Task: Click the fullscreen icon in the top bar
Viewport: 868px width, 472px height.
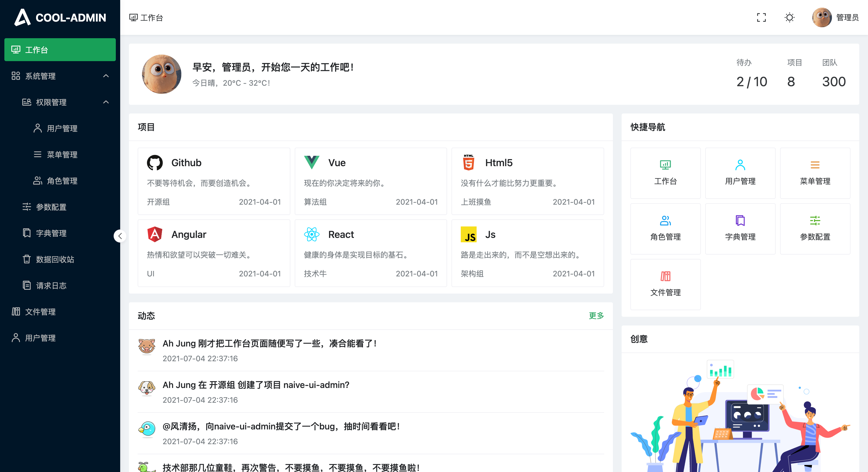Action: 761,17
